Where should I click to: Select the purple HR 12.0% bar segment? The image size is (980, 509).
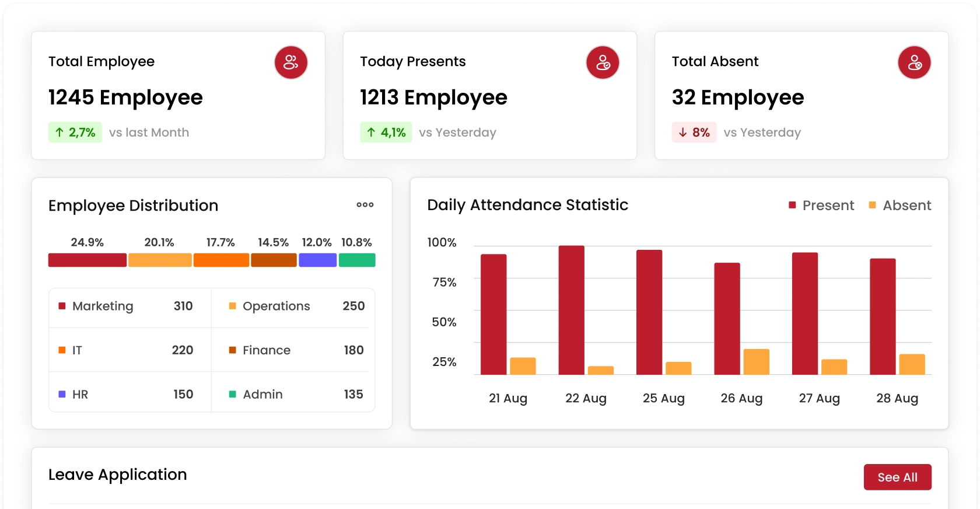click(317, 260)
